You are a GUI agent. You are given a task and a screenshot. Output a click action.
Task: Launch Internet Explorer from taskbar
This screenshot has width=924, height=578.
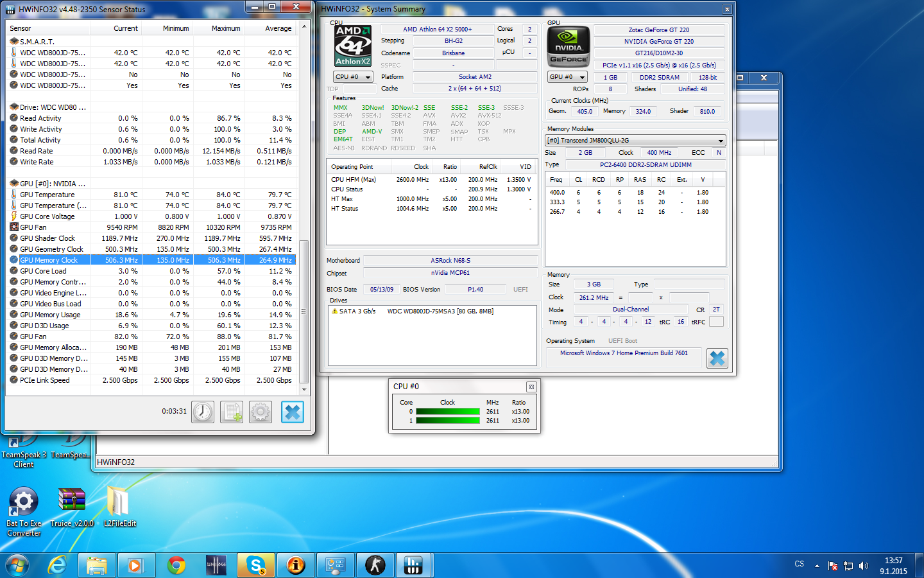tap(58, 565)
